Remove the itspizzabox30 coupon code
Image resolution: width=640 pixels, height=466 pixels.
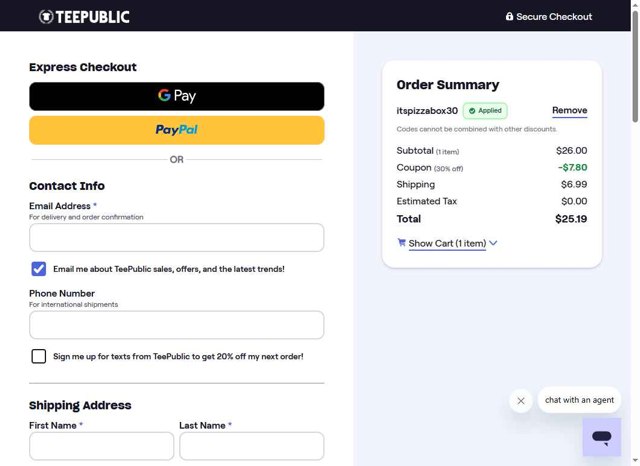pyautogui.click(x=569, y=111)
